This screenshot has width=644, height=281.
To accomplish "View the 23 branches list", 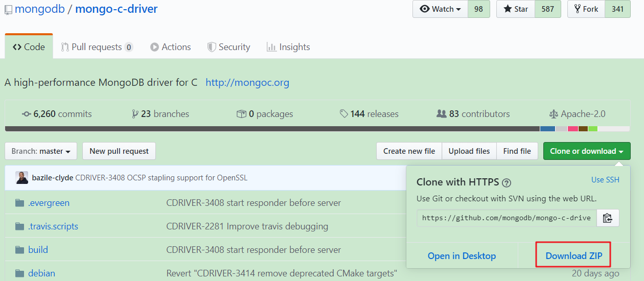I will pyautogui.click(x=160, y=114).
